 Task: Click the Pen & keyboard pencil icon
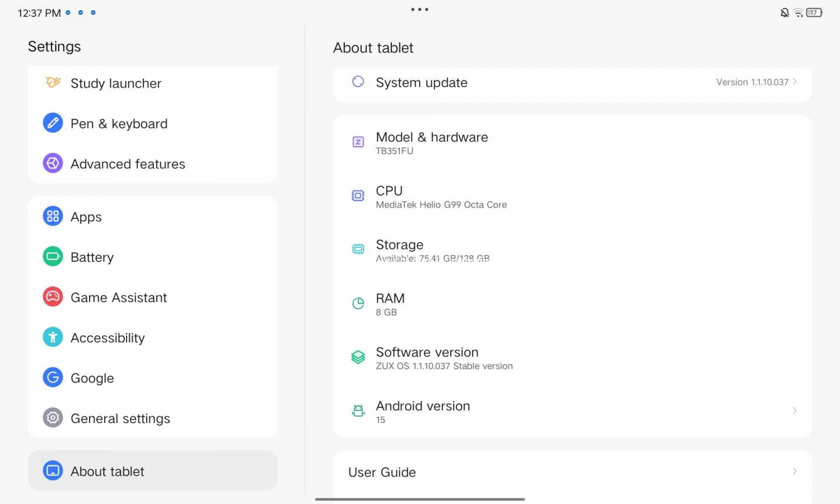[x=53, y=123]
